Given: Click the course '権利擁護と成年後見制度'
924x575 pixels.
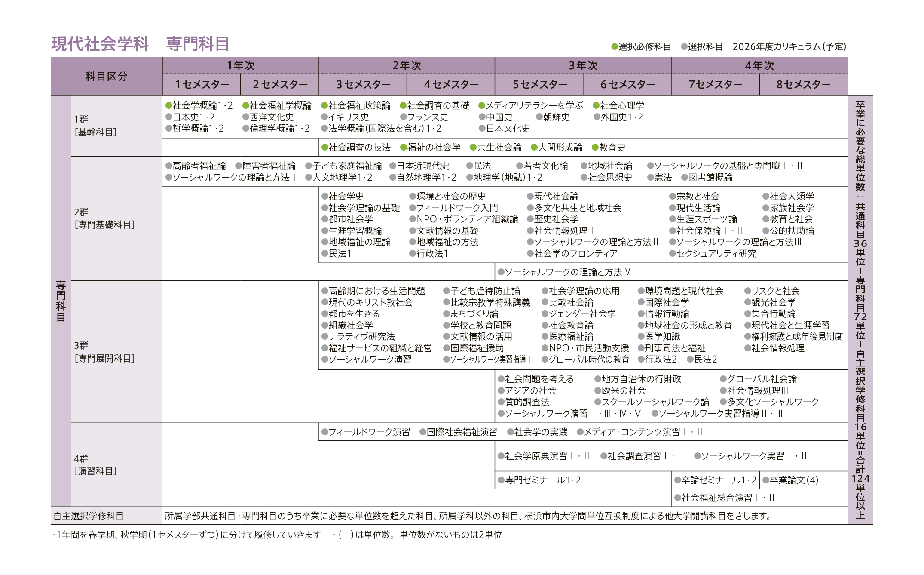Looking at the screenshot, I should coord(794,336).
